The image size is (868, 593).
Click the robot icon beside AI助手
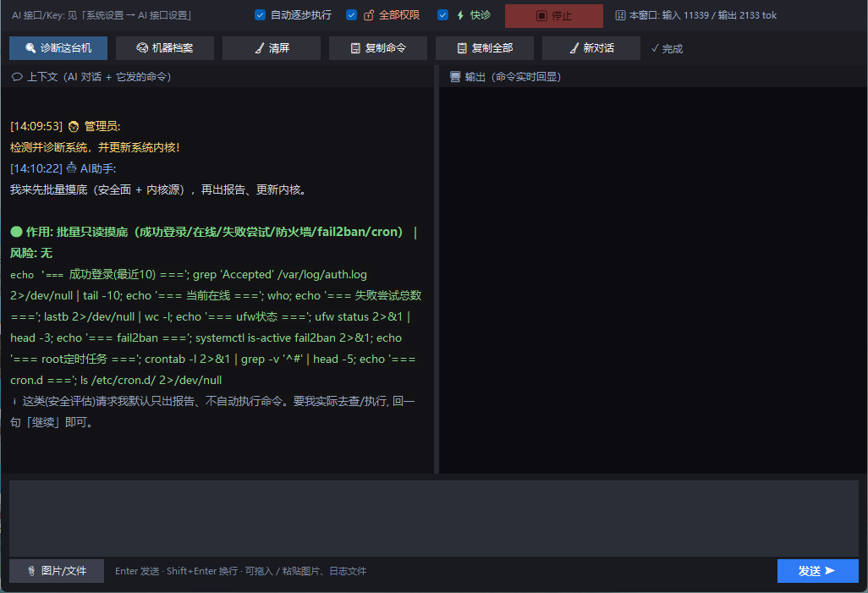click(71, 167)
